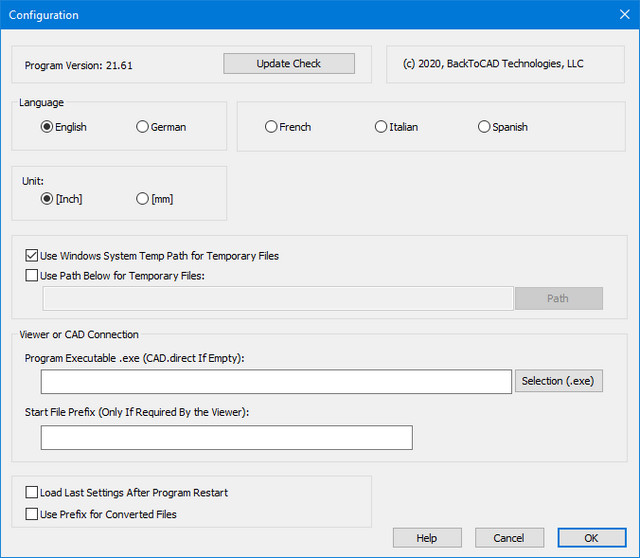Click the Update Check button
Screen dimensions: 640x558
(288, 64)
